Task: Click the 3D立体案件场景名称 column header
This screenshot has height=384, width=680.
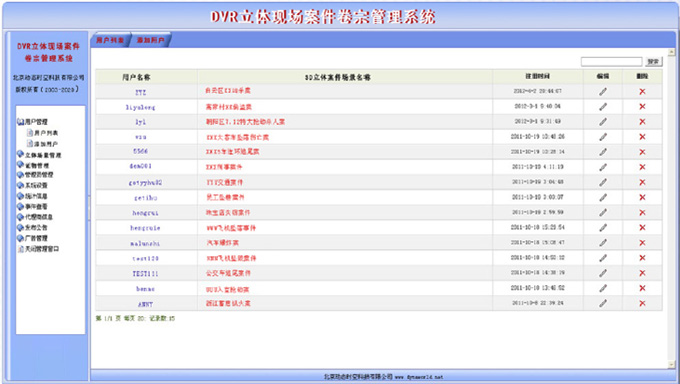Action: [337, 77]
